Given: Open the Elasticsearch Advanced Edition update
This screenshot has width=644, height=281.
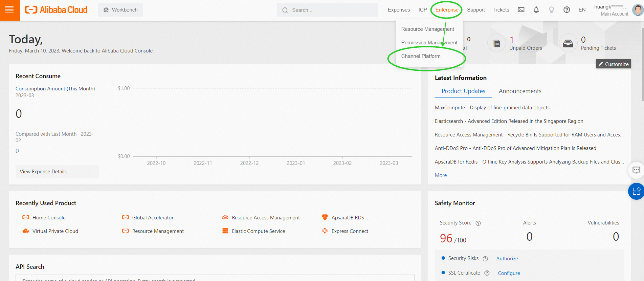Looking at the screenshot, I should 509,121.
